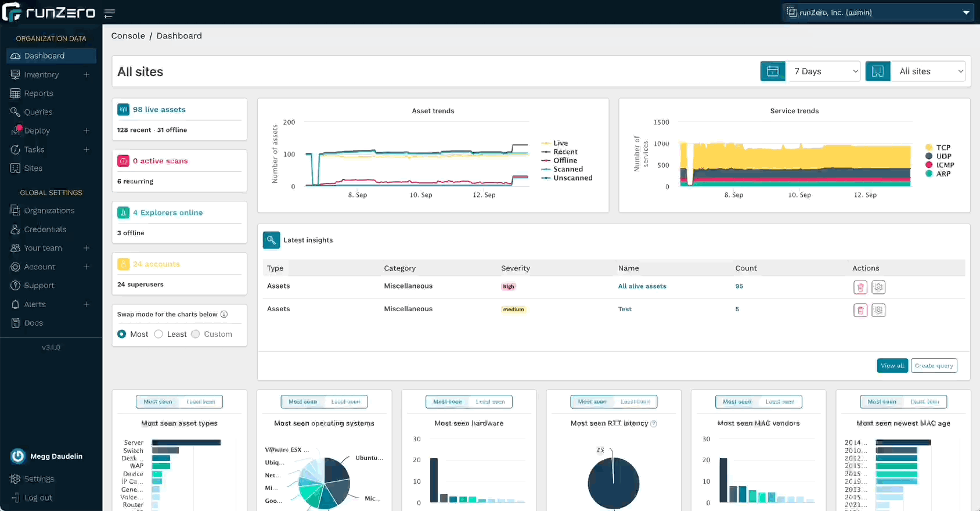
Task: Switch asset types chart to Least seen
Action: (x=201, y=402)
